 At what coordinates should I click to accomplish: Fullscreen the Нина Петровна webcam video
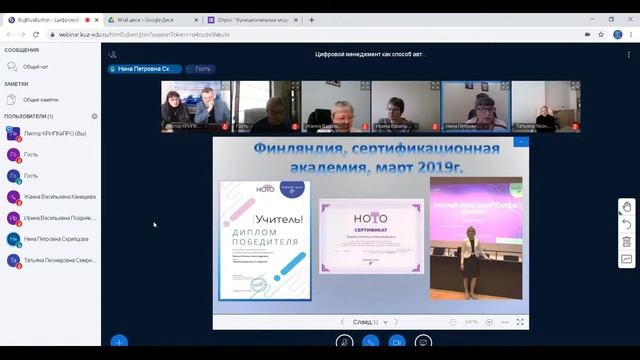point(505,85)
